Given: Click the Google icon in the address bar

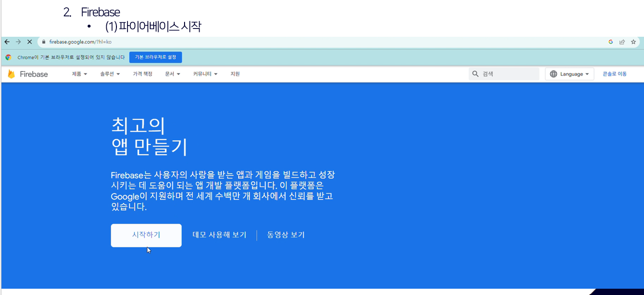Looking at the screenshot, I should [x=611, y=42].
